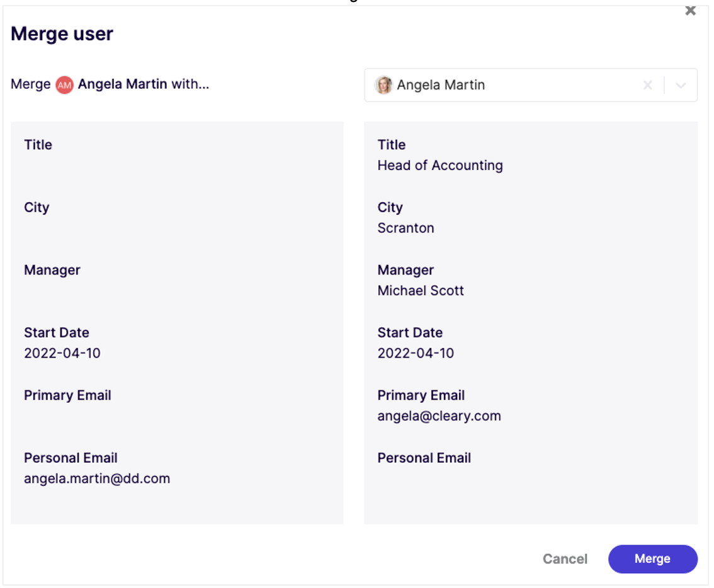The height and width of the screenshot is (588, 714).
Task: Select Michael Scott under Manager
Action: (x=420, y=290)
